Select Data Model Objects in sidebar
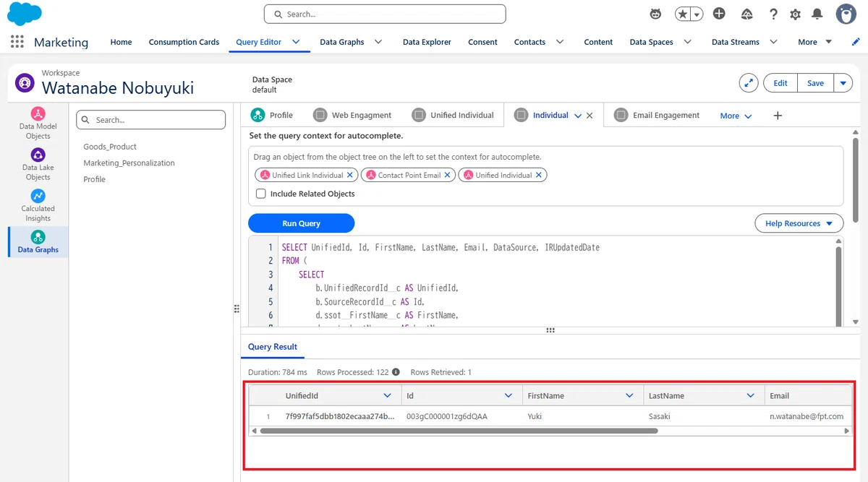The image size is (868, 482). [38, 123]
